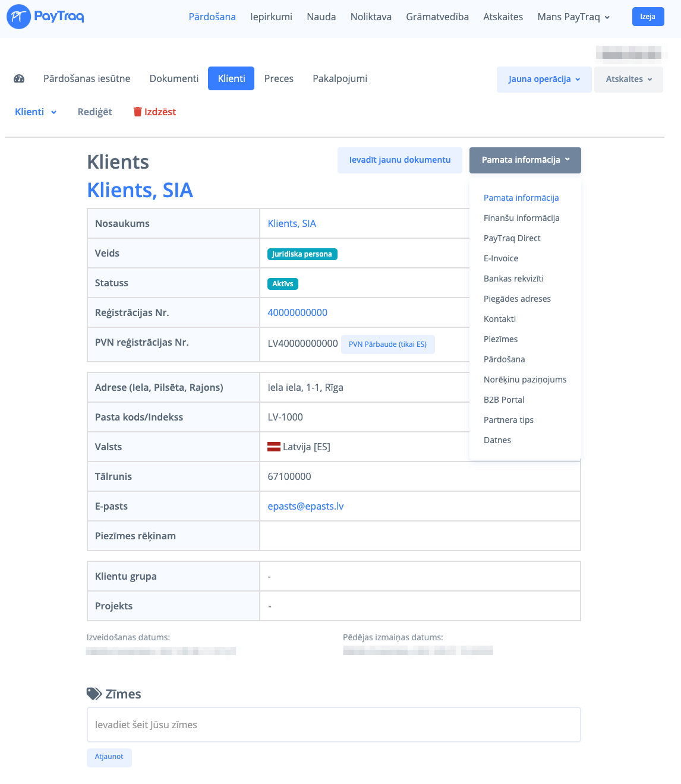Select Datnes menu entry
The height and width of the screenshot is (784, 681).
coord(497,440)
